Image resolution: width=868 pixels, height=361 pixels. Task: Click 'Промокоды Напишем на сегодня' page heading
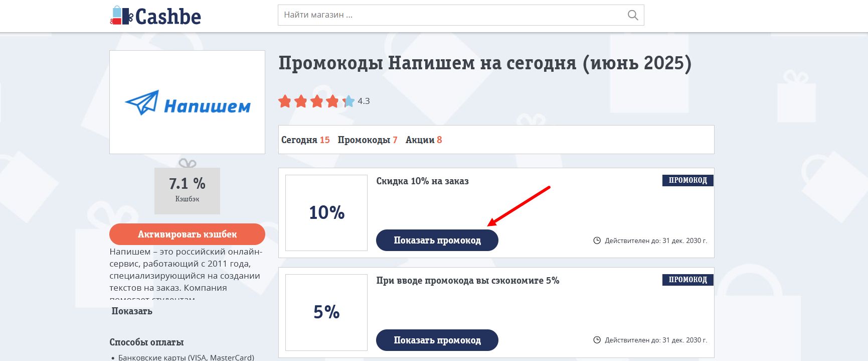click(x=485, y=63)
